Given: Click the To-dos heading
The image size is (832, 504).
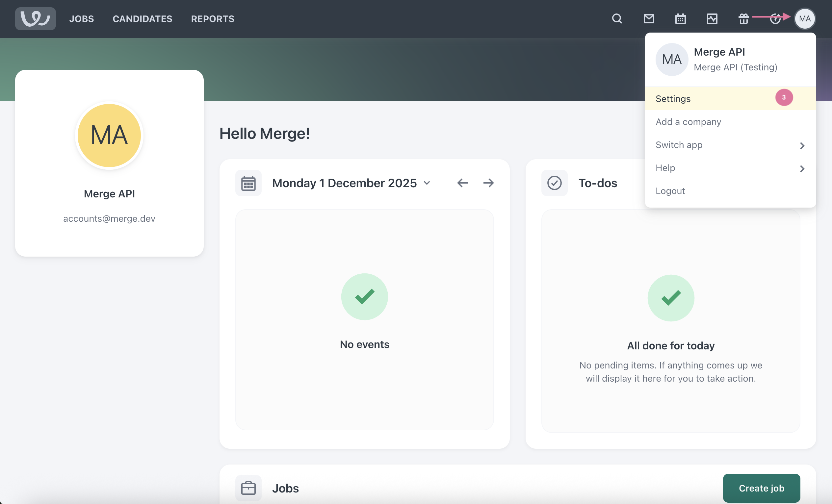Looking at the screenshot, I should (598, 183).
